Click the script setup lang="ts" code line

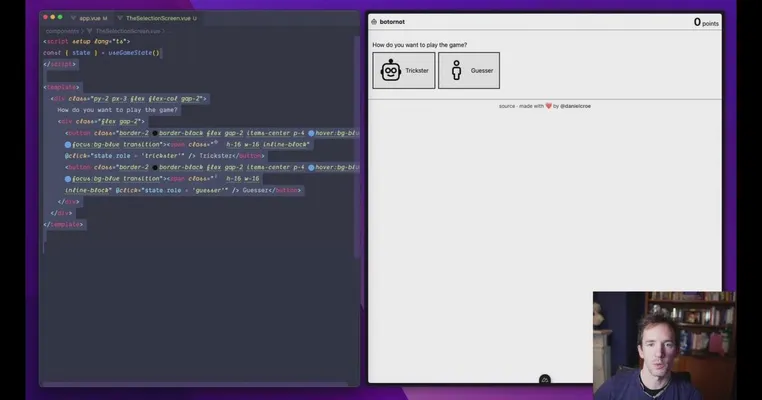(87, 41)
